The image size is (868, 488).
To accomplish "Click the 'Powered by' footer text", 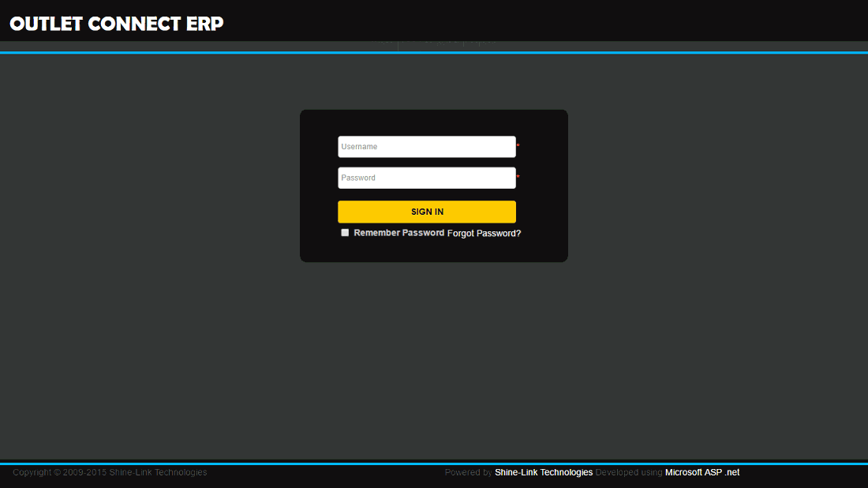I will (x=468, y=472).
